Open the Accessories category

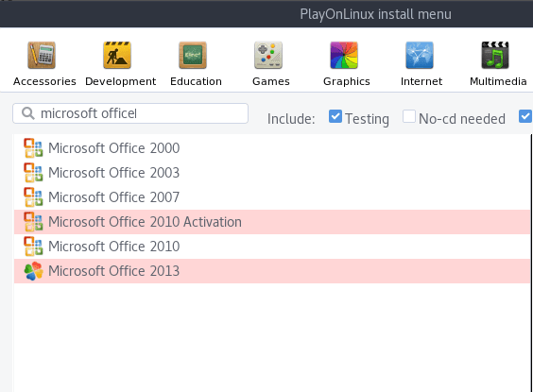click(44, 63)
